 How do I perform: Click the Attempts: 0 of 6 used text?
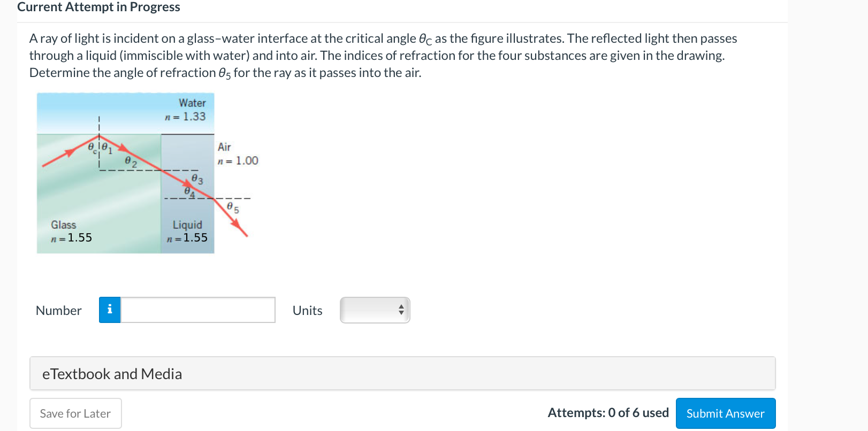[x=607, y=412]
